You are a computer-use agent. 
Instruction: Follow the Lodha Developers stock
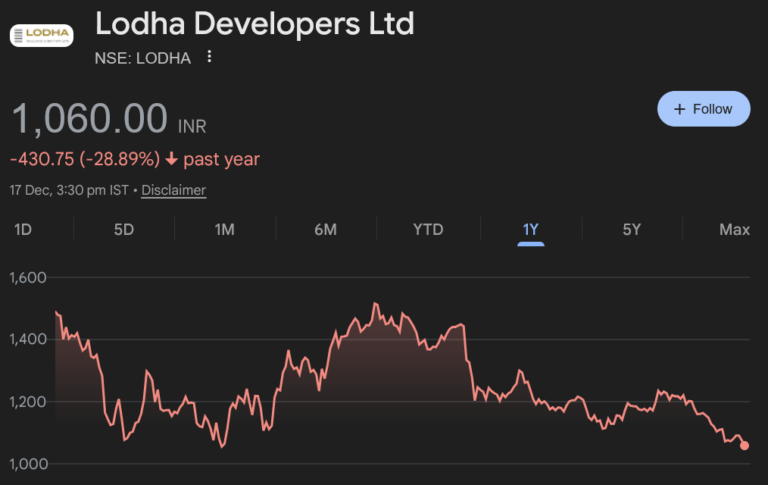703,109
